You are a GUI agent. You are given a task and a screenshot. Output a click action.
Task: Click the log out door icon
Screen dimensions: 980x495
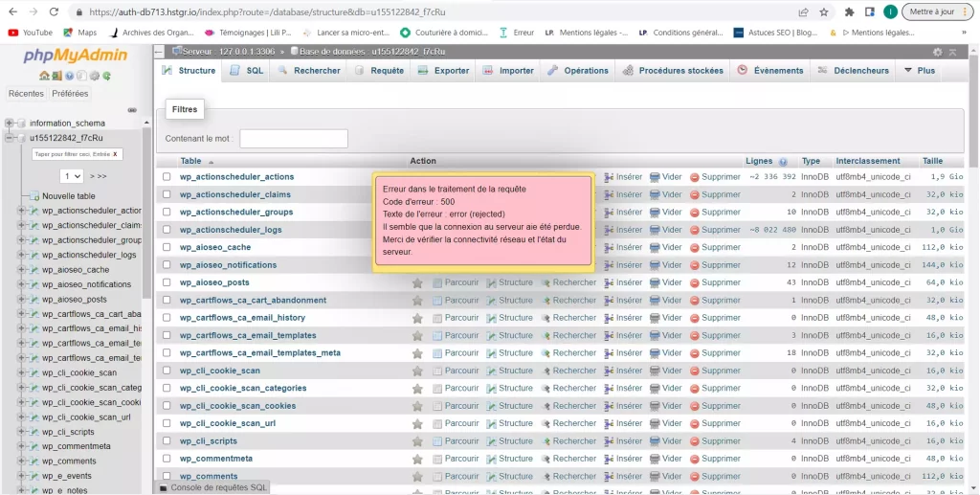[x=56, y=76]
